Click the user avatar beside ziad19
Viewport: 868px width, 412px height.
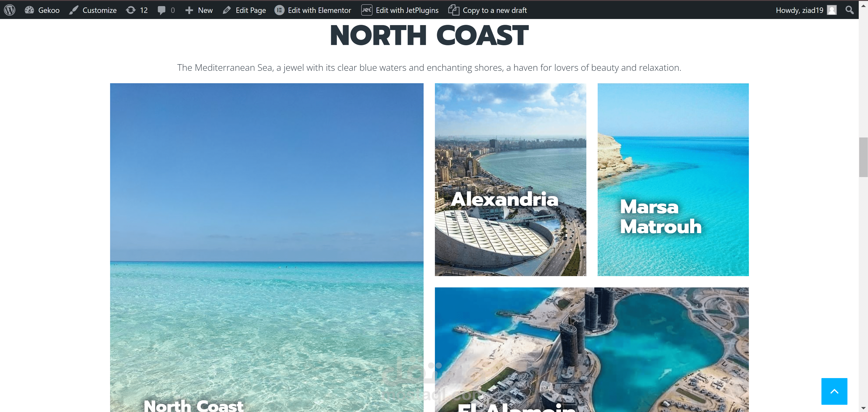832,10
